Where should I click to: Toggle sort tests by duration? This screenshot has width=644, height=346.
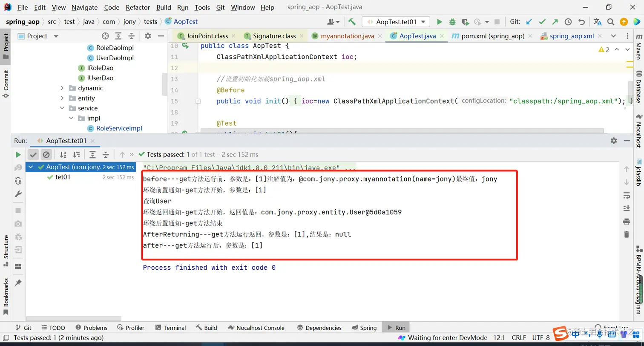76,155
